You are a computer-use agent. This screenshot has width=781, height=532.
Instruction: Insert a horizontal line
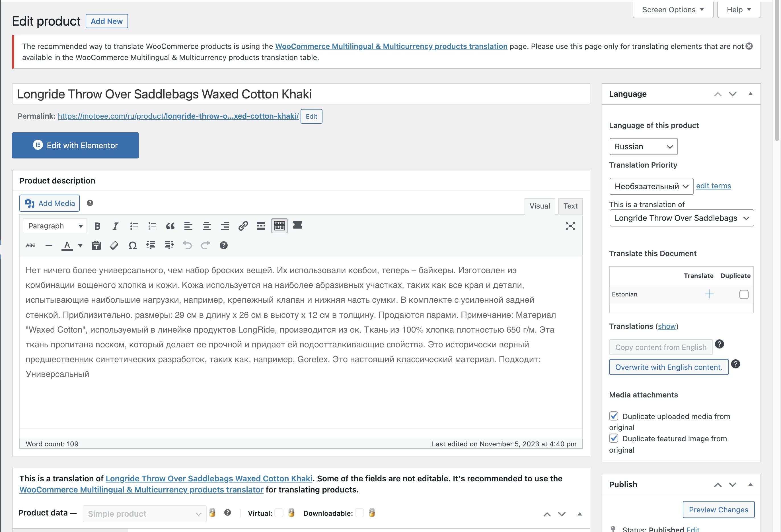coord(49,246)
